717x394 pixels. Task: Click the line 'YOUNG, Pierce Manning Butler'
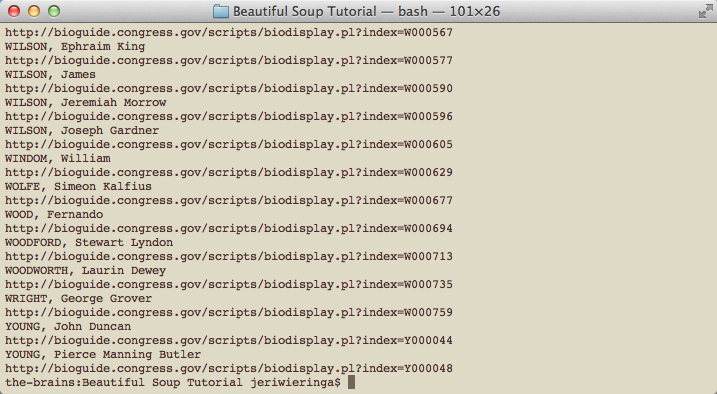103,354
